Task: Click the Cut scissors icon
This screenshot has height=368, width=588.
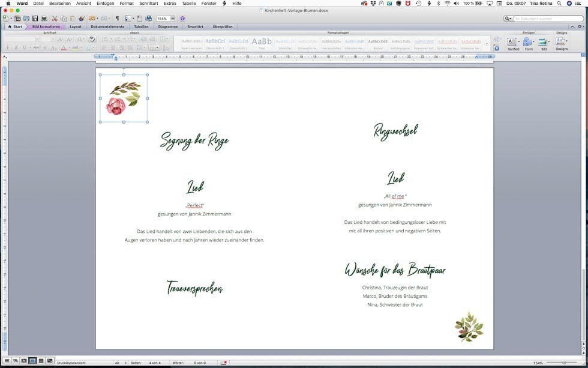Action: 55,19
